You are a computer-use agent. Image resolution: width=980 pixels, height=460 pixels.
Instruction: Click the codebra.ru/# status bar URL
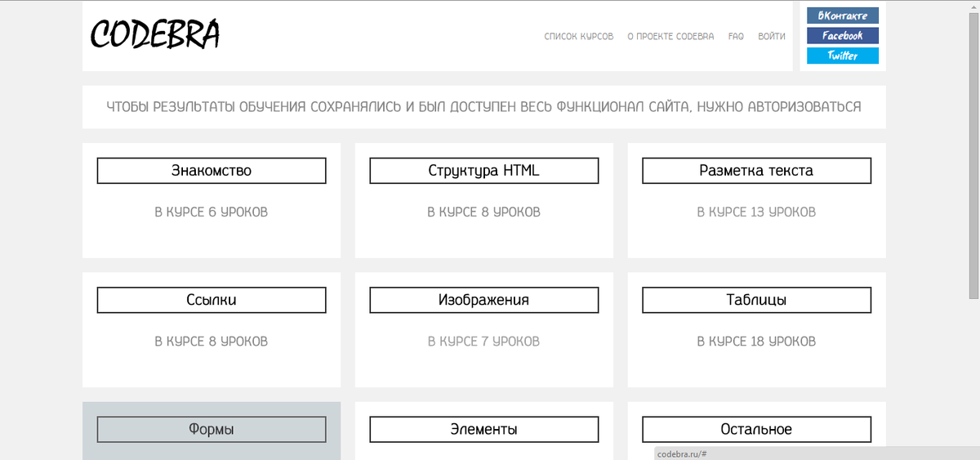click(x=682, y=453)
